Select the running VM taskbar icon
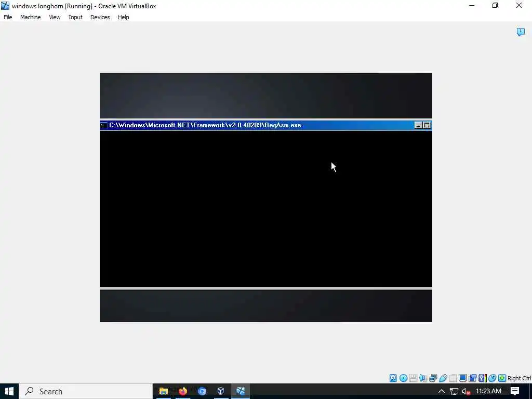Viewport: 532px width, 399px height. [x=241, y=391]
